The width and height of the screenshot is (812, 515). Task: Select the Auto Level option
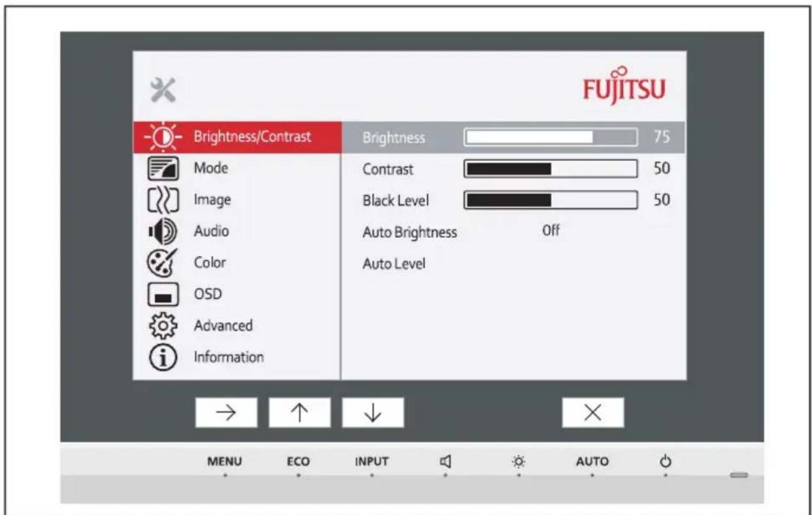394,263
